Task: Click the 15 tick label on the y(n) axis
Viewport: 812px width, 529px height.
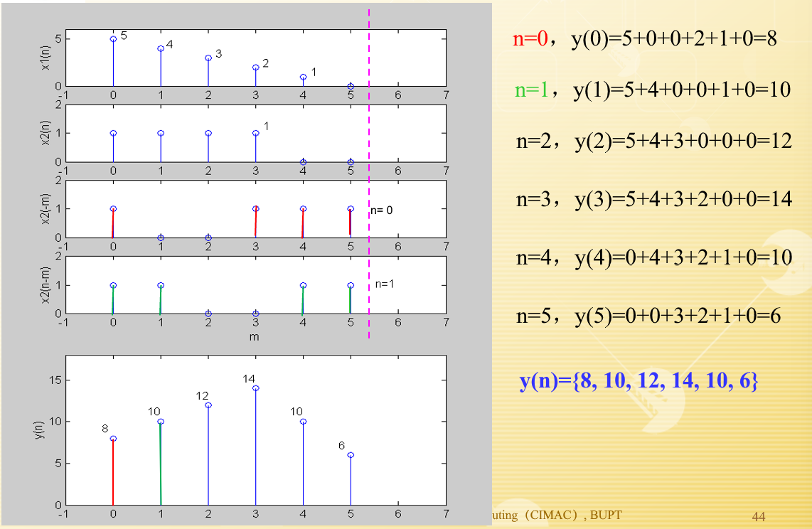Action: tap(55, 380)
